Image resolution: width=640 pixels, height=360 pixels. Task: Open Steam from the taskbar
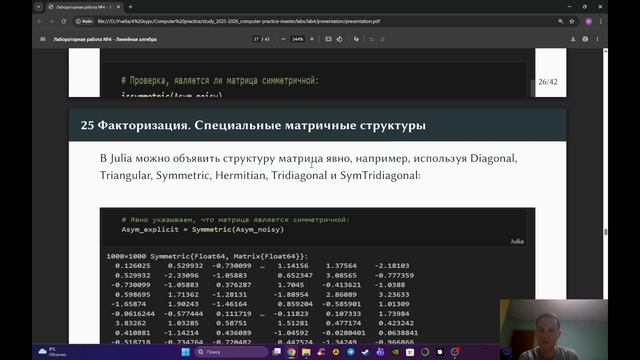coord(365,352)
